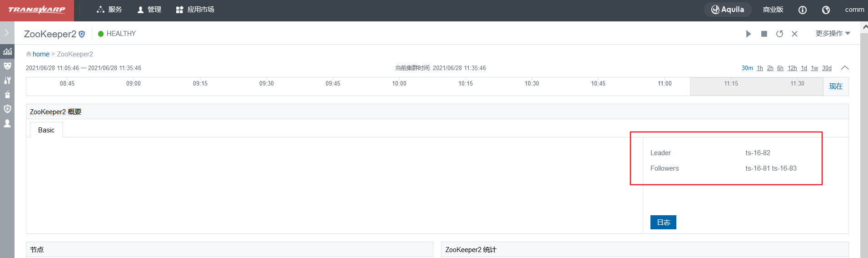Click the globe language icon
868x258 pixels.
(x=826, y=10)
